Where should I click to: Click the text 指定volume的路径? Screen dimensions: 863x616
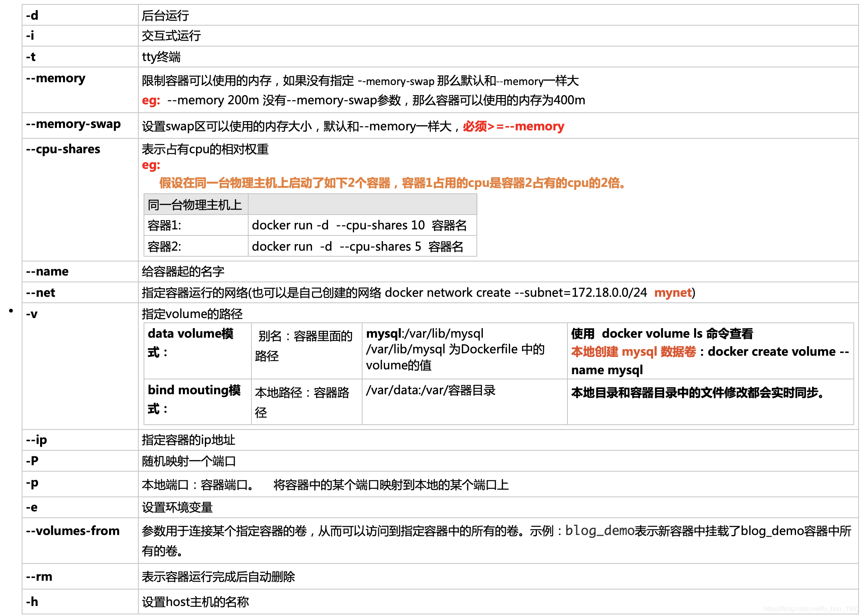(x=192, y=314)
